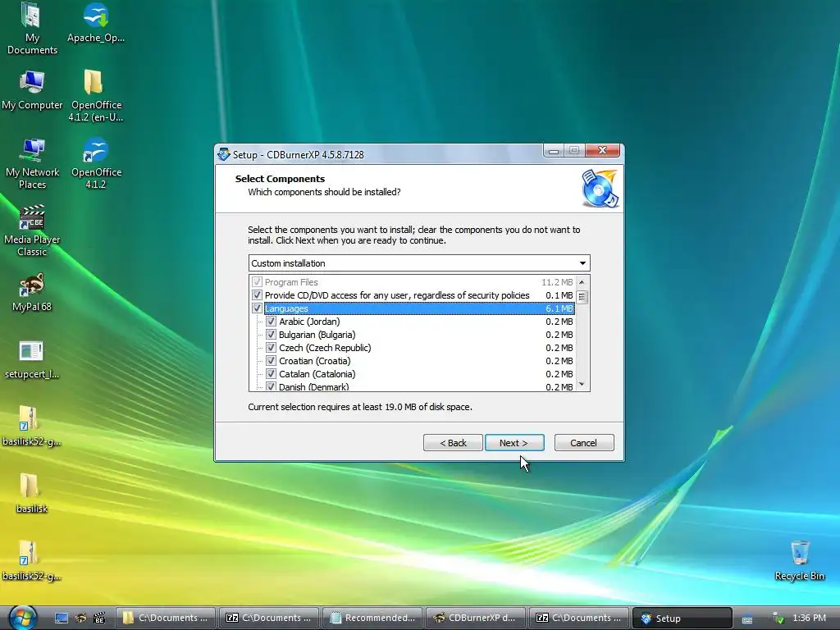The width and height of the screenshot is (840, 630).
Task: Click the 11.2 MB size value
Action: 557,282
